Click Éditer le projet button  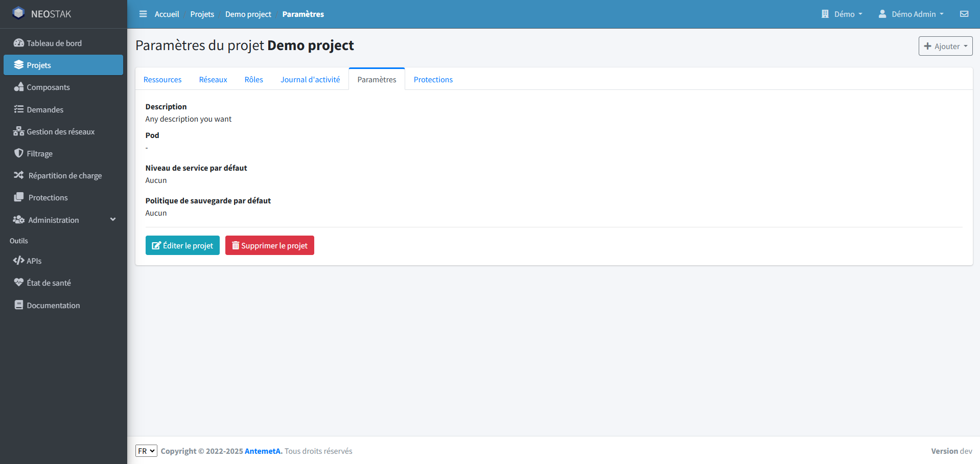(182, 245)
